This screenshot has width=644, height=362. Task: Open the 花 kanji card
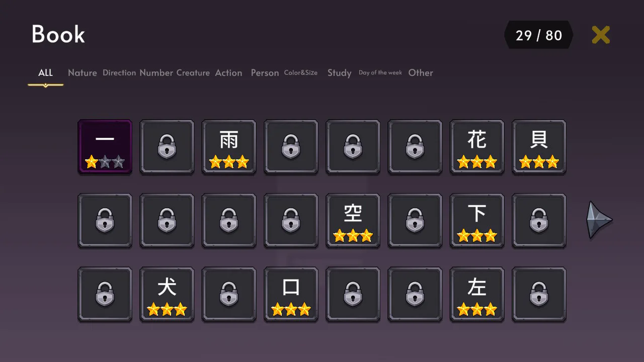[477, 147]
